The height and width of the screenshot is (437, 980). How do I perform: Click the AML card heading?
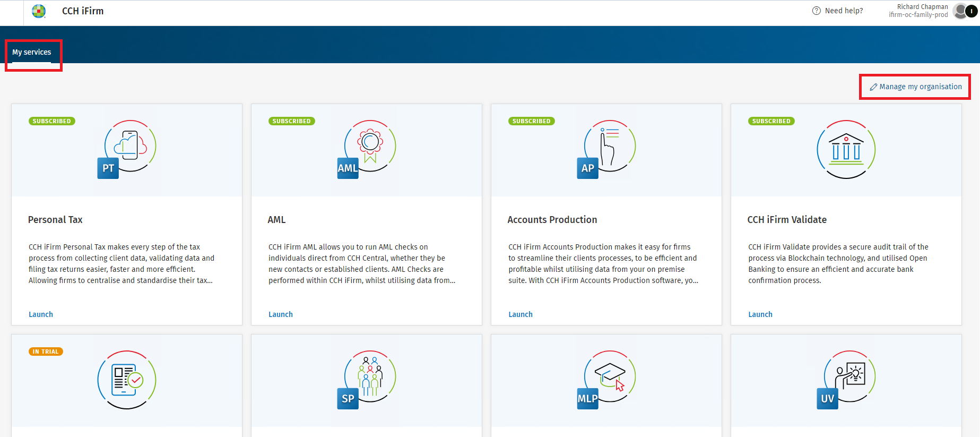[276, 220]
